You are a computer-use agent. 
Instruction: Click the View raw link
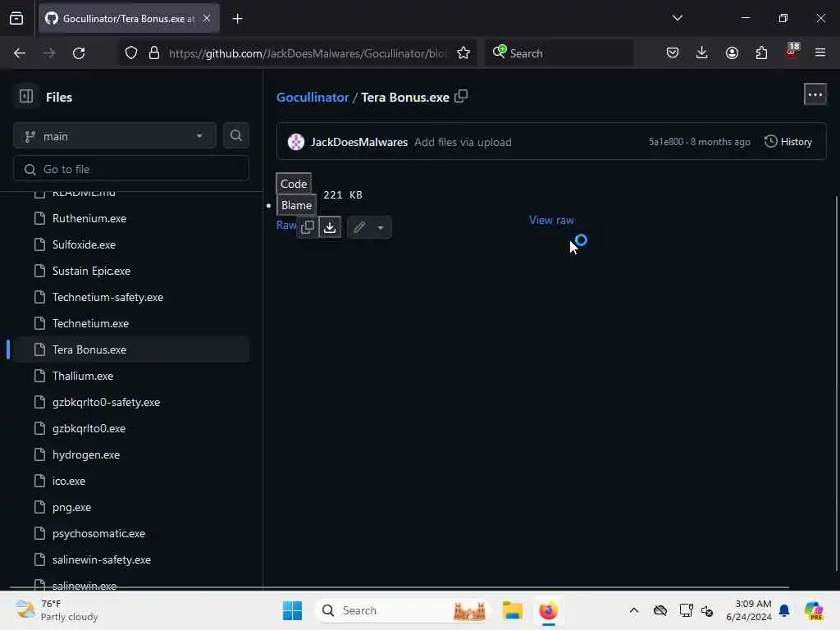[551, 220]
